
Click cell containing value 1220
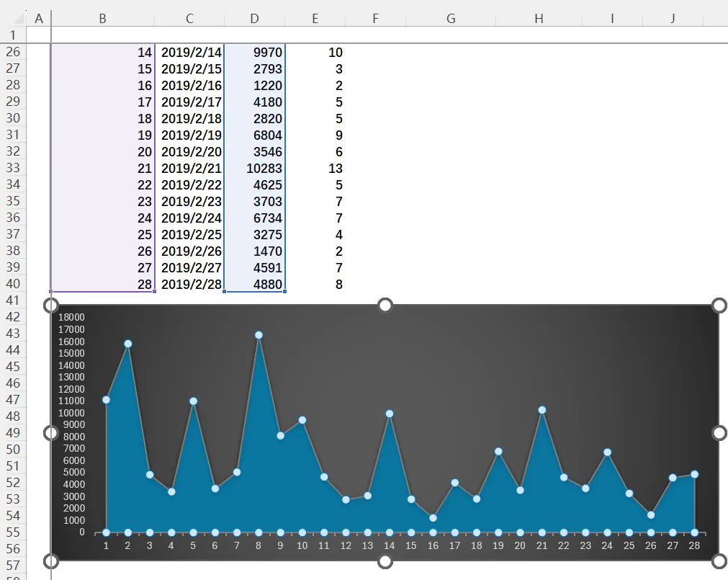(x=254, y=86)
